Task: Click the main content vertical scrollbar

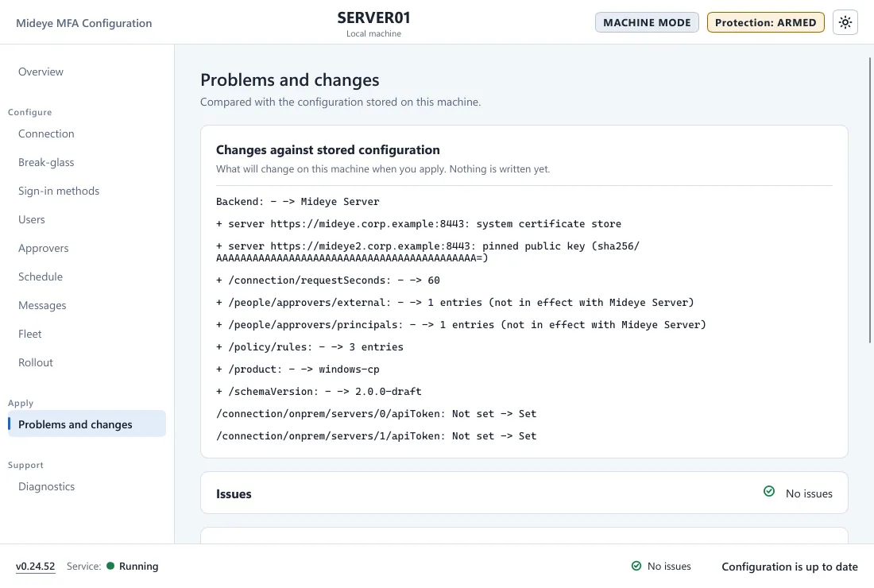Action: point(870,201)
